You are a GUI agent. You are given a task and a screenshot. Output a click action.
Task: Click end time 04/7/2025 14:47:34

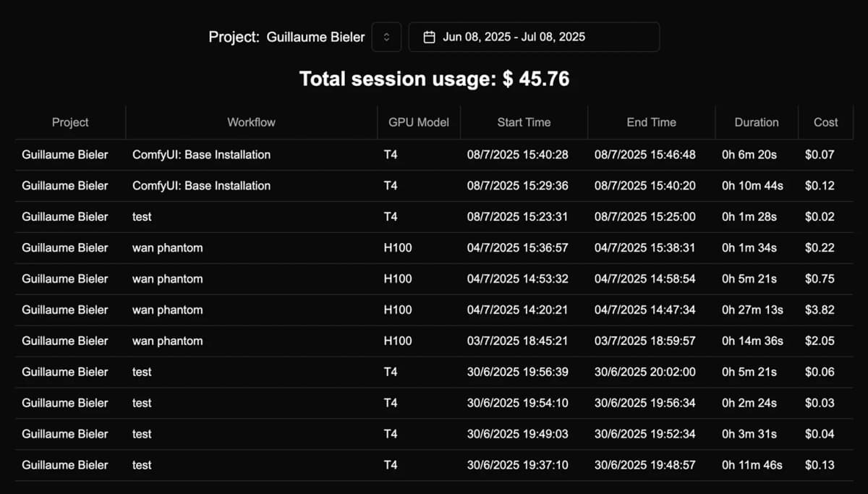tap(645, 310)
